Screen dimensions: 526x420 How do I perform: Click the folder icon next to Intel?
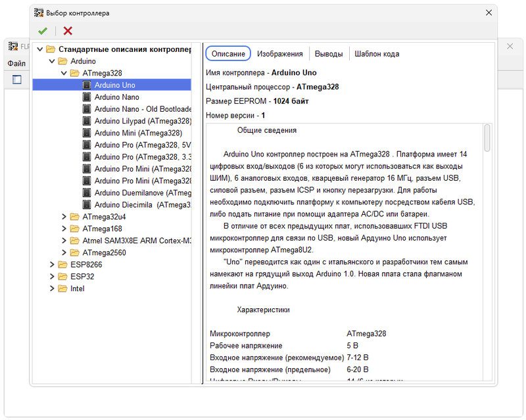(62, 289)
